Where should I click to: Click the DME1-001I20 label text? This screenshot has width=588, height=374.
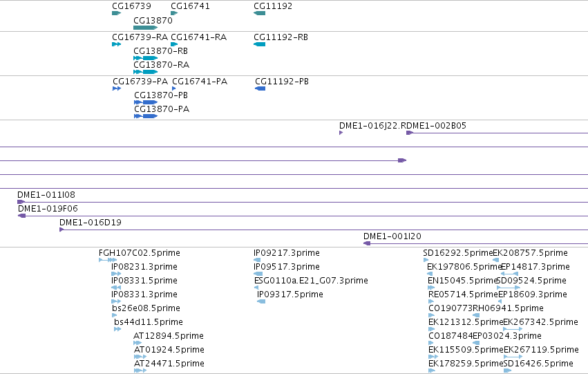(x=392, y=236)
